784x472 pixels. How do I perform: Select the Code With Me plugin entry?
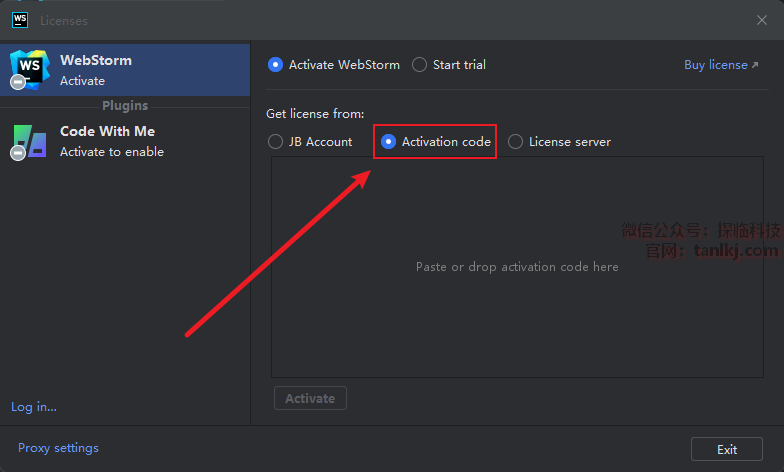pos(125,141)
